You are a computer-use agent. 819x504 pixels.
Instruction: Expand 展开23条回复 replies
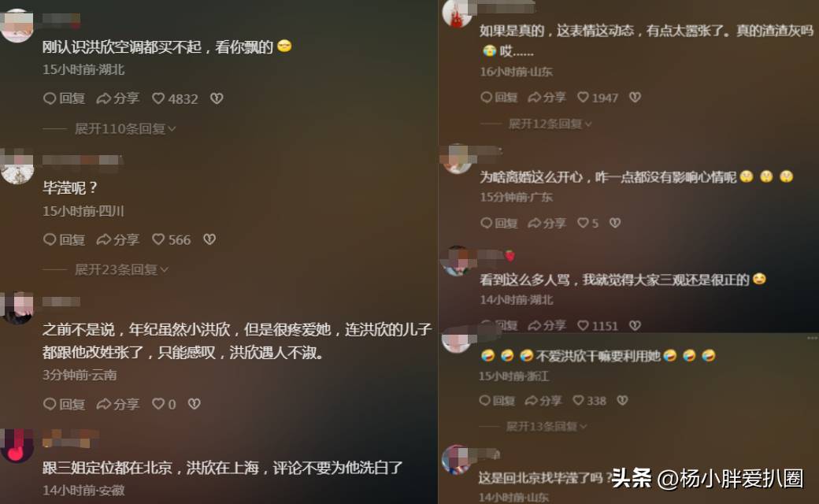(121, 269)
